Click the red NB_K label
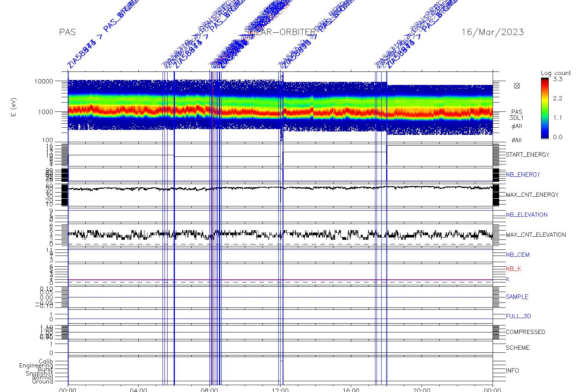 pyautogui.click(x=513, y=269)
